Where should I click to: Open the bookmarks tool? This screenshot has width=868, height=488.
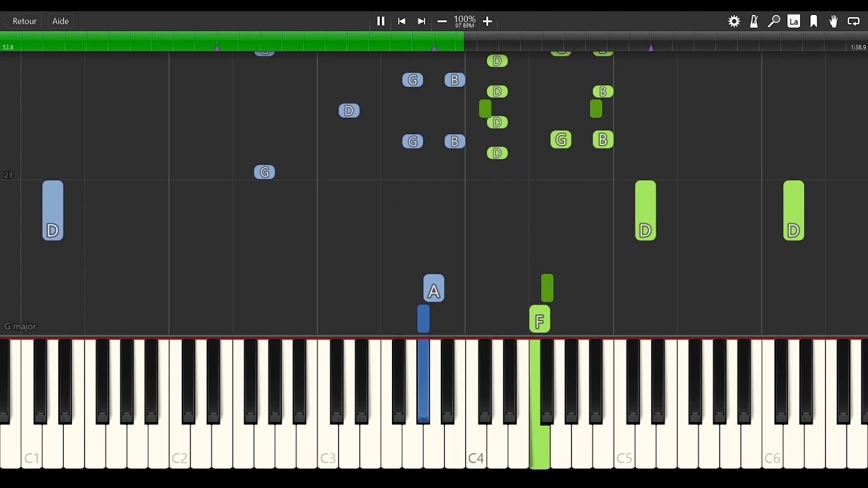[x=814, y=21]
